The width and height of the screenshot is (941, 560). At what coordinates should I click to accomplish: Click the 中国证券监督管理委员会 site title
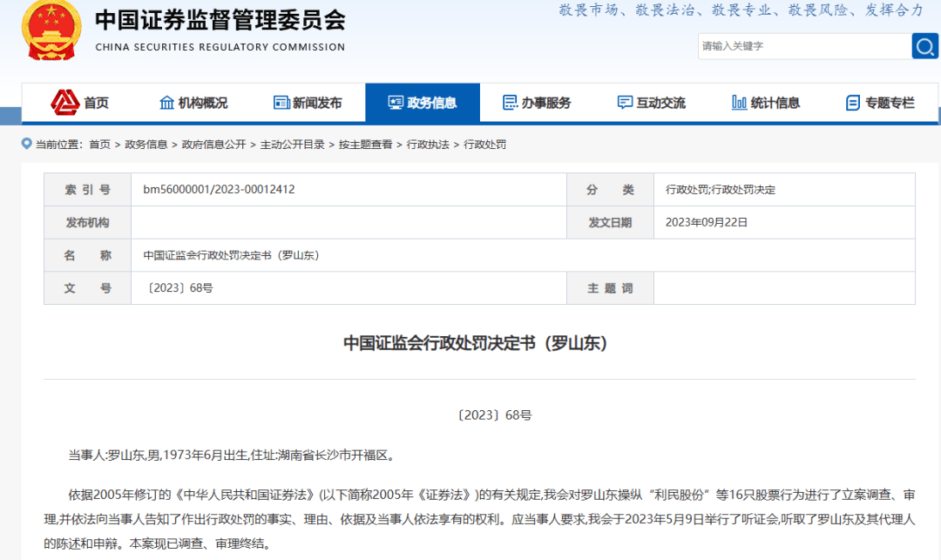pyautogui.click(x=220, y=21)
